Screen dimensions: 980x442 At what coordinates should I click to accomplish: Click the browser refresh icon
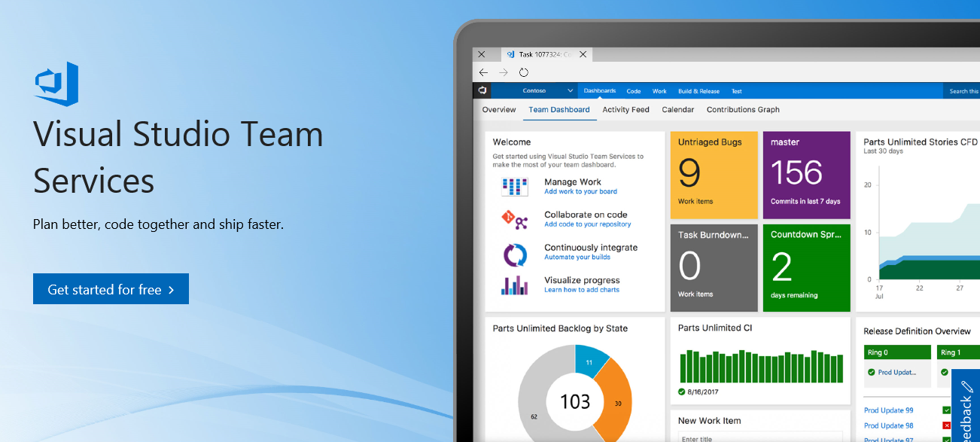[x=524, y=72]
